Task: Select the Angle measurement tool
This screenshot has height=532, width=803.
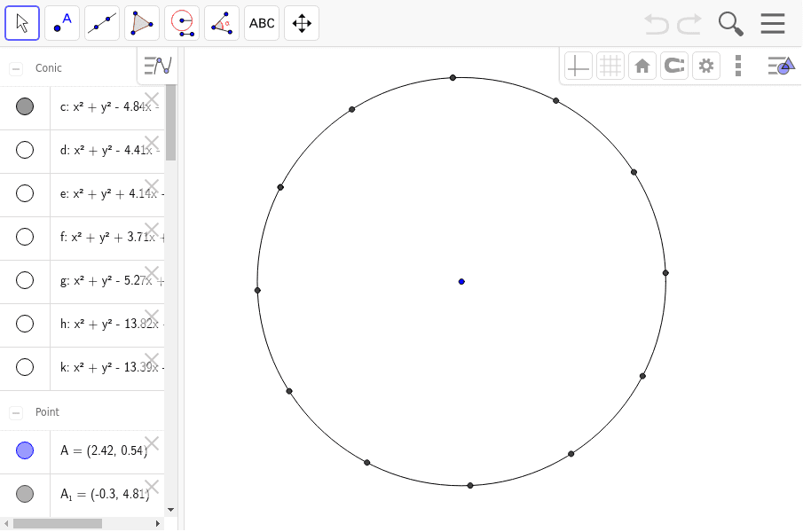Action: click(x=221, y=22)
